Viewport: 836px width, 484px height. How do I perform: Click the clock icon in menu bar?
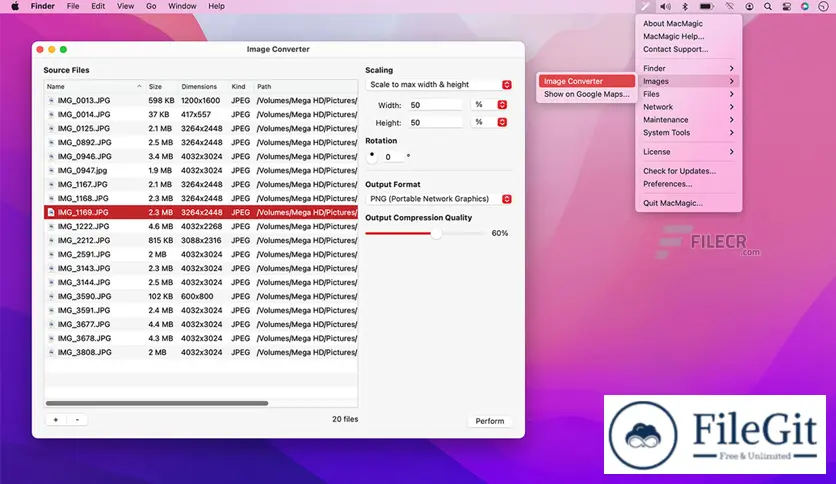pyautogui.click(x=823, y=6)
